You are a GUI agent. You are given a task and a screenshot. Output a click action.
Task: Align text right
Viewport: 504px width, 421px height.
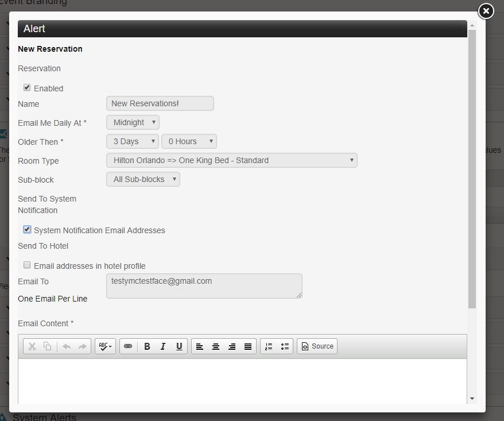click(232, 346)
